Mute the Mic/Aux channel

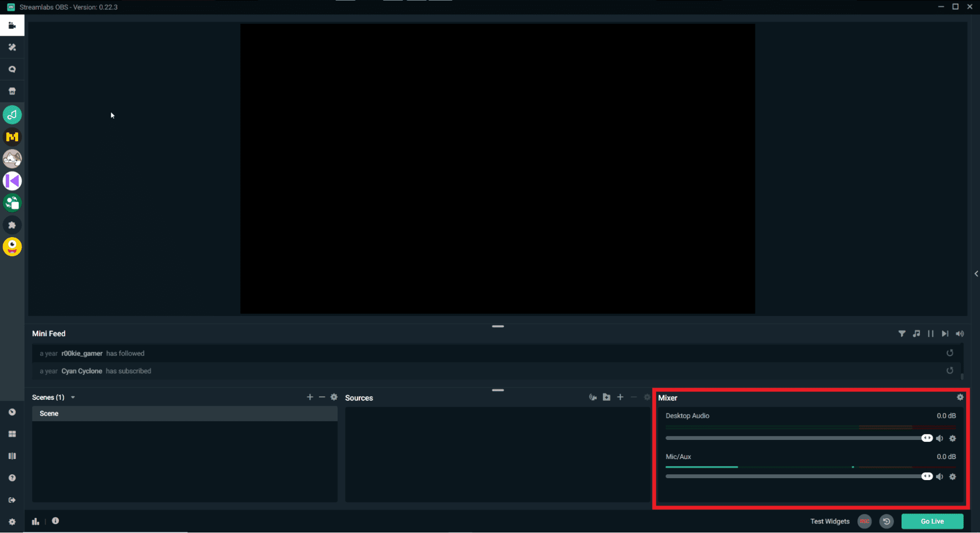[940, 477]
